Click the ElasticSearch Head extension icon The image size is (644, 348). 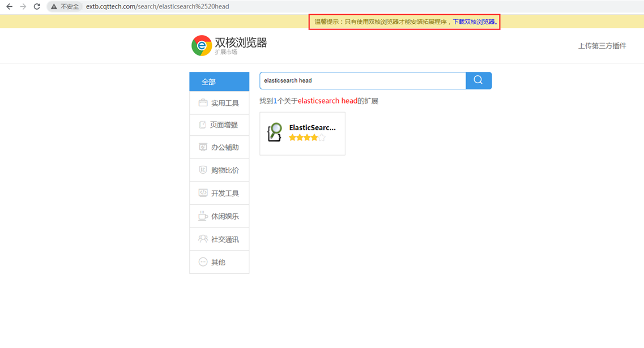tap(275, 132)
